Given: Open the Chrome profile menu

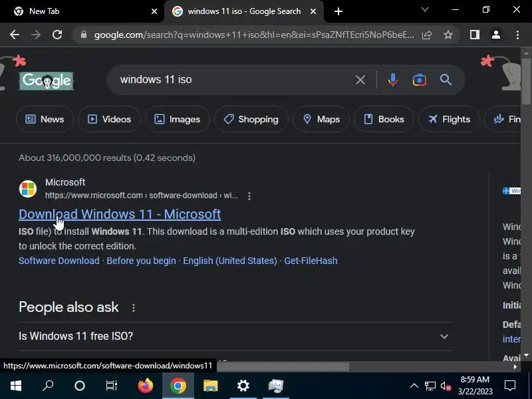Looking at the screenshot, I should coord(496,35).
